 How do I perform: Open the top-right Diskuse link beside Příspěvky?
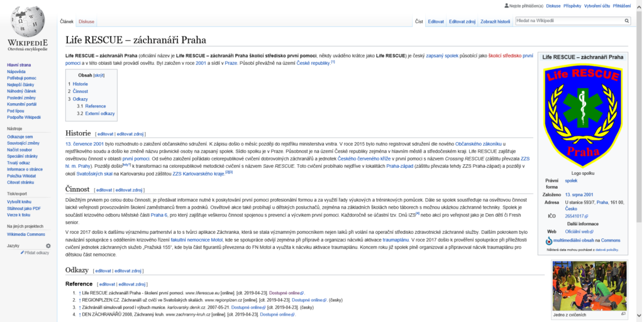pos(553,6)
